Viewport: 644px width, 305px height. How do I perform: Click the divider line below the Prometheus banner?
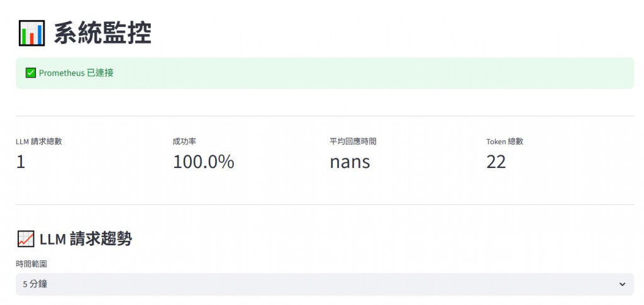point(325,116)
